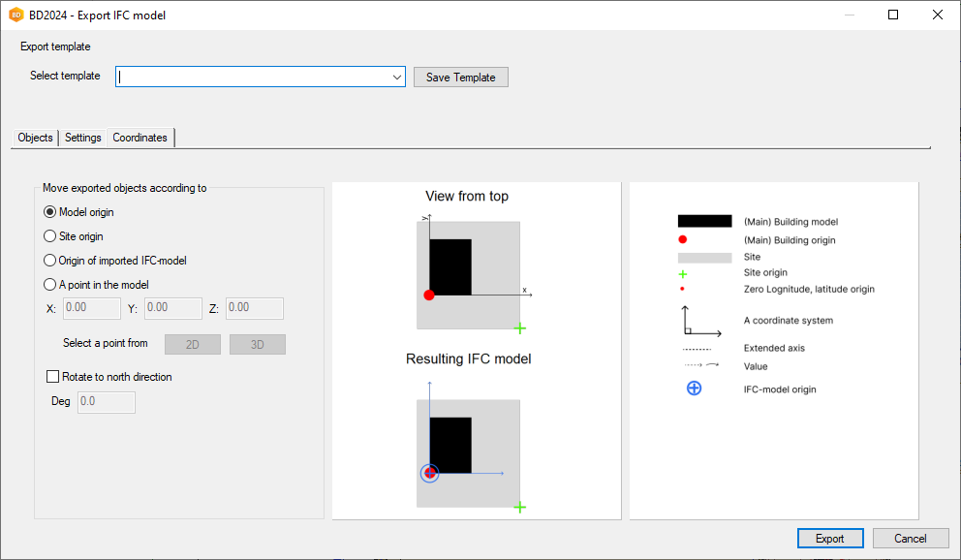Click the blue circled origin in Resulting IFC model

point(430,473)
